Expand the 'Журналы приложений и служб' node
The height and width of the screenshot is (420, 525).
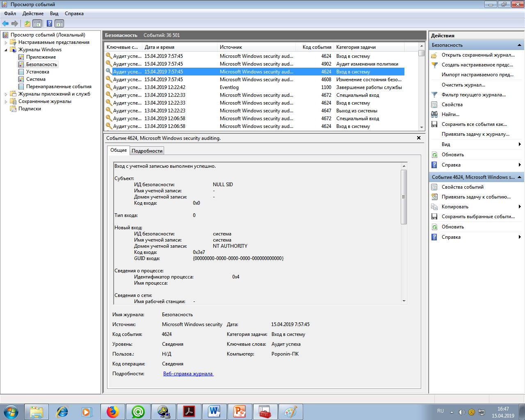tap(6, 94)
